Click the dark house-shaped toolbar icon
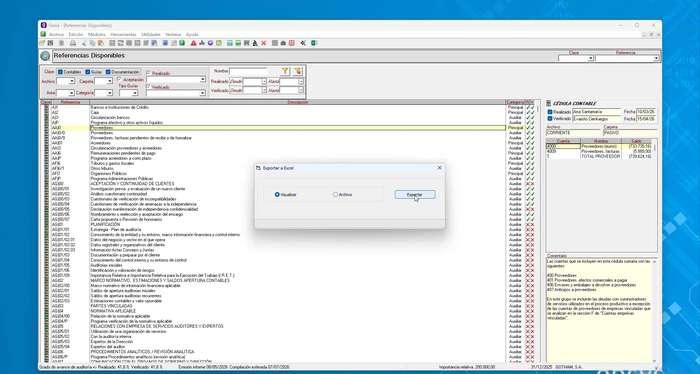 tap(283, 43)
